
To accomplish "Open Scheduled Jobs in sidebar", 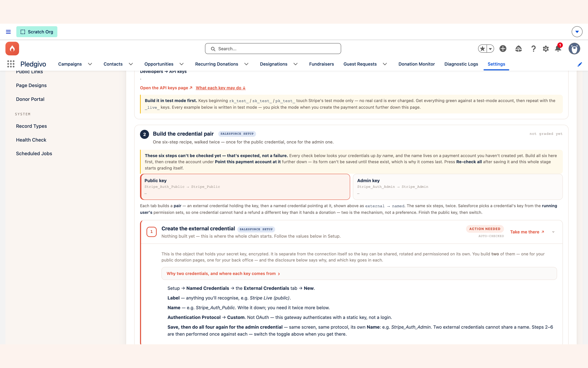I will [x=34, y=154].
